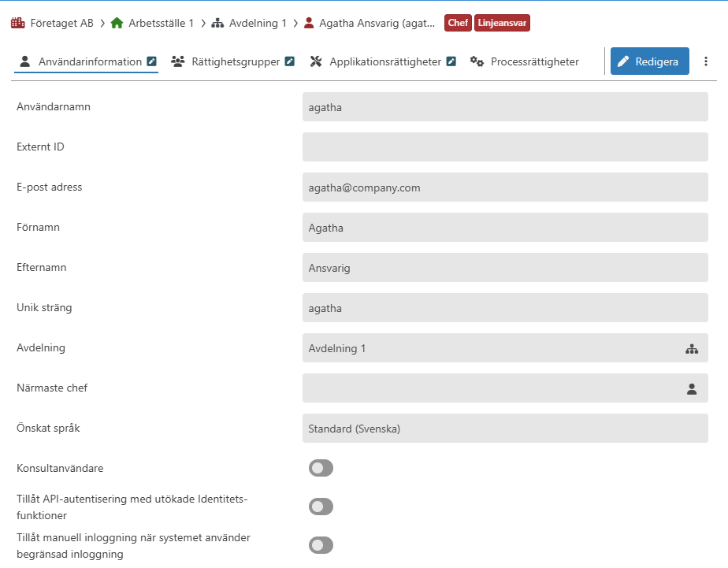Image resolution: width=728 pixels, height=568 pixels.
Task: Open the Önskat språk dropdown field
Action: pos(505,429)
